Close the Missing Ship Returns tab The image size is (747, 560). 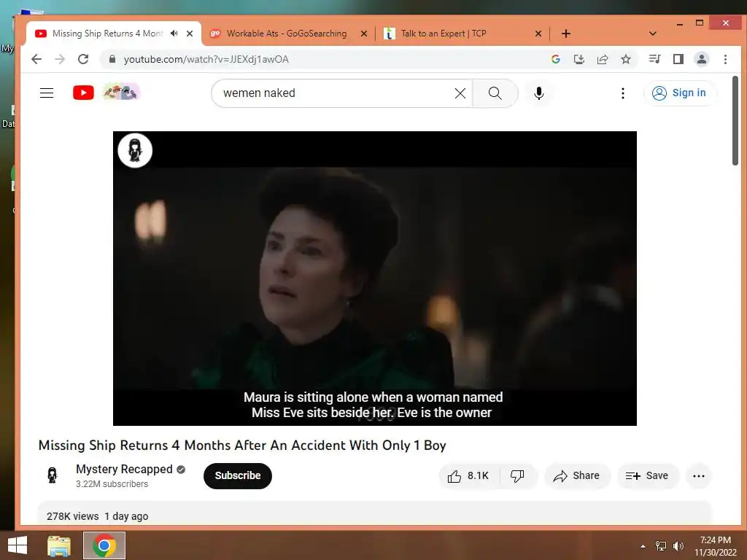point(190,34)
